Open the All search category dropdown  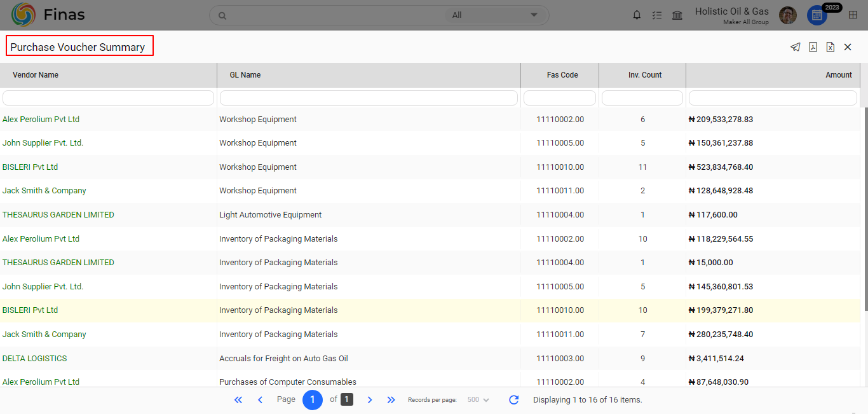point(496,15)
